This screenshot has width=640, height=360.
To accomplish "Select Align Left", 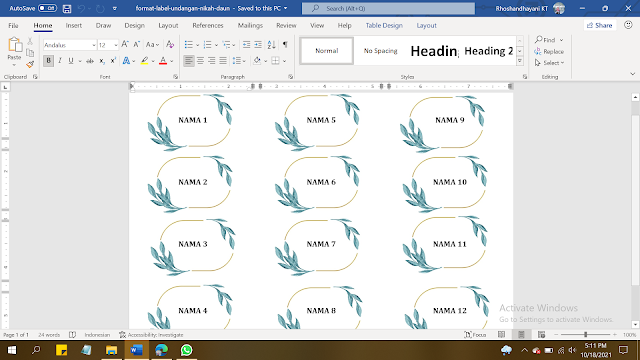I will (189, 61).
